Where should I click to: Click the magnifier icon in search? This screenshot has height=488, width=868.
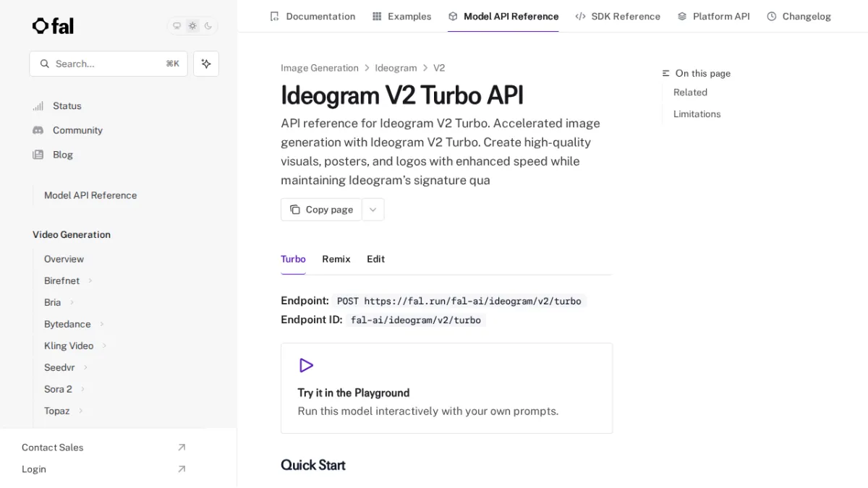pyautogui.click(x=45, y=64)
